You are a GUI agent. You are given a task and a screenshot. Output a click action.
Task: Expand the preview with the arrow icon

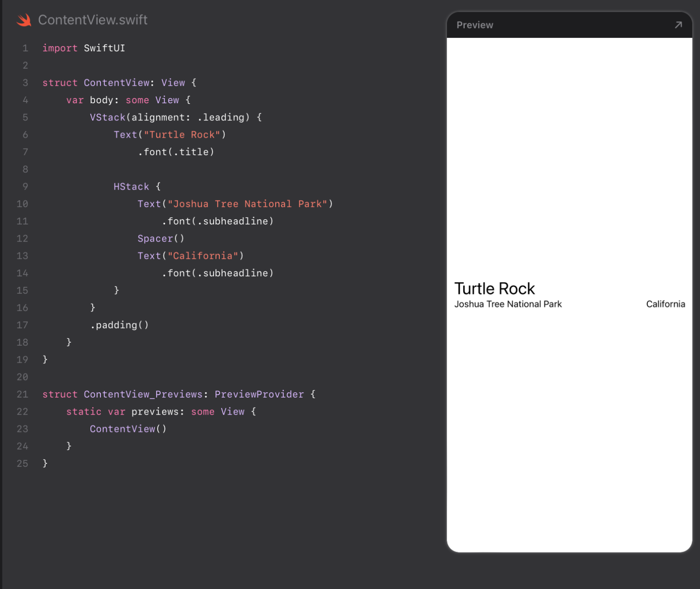pos(678,25)
